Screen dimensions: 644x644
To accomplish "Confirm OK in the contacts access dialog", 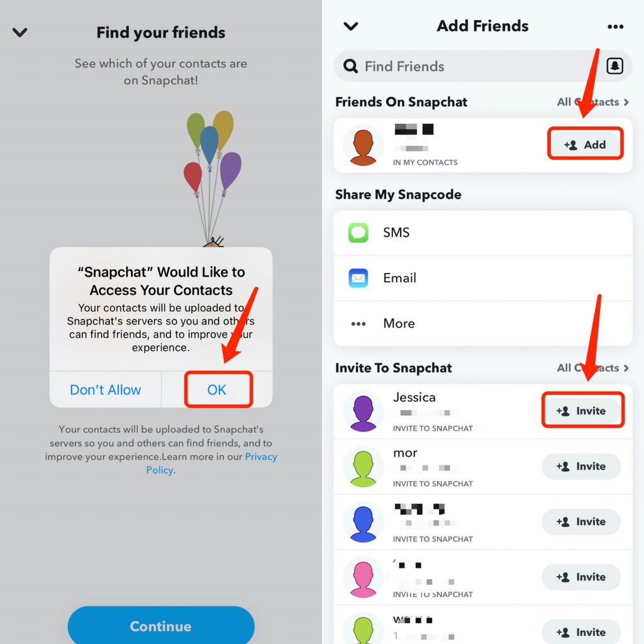I will pyautogui.click(x=217, y=389).
